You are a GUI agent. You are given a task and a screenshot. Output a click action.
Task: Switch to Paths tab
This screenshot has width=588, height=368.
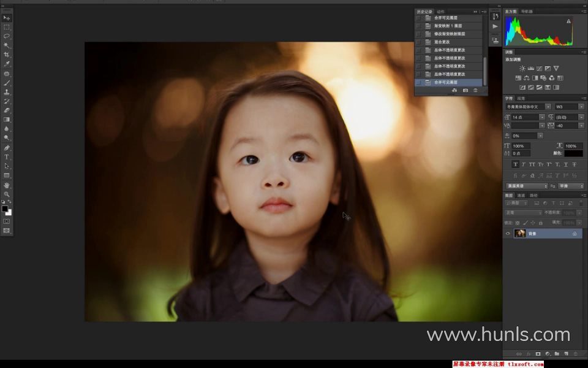coord(534,196)
